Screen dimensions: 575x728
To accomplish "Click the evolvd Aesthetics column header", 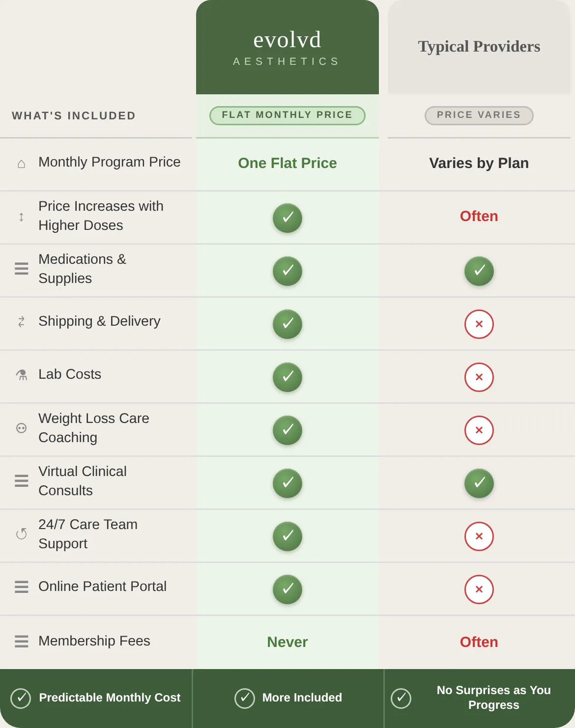I will pyautogui.click(x=287, y=47).
